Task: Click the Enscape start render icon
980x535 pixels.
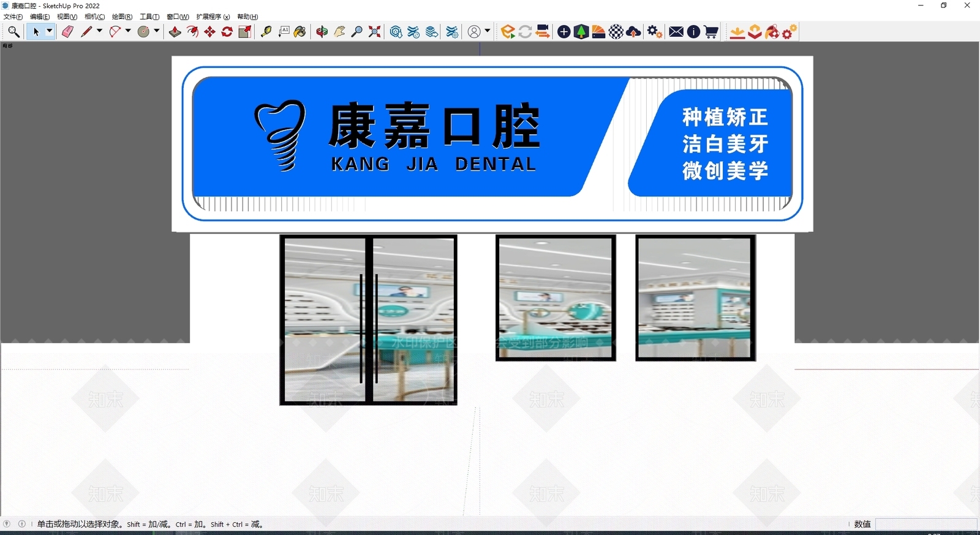Action: point(508,32)
